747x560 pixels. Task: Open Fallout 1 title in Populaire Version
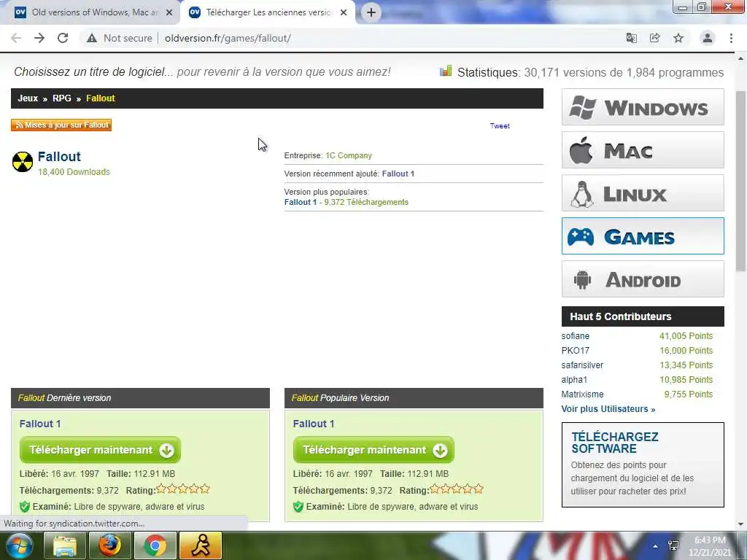(x=314, y=424)
